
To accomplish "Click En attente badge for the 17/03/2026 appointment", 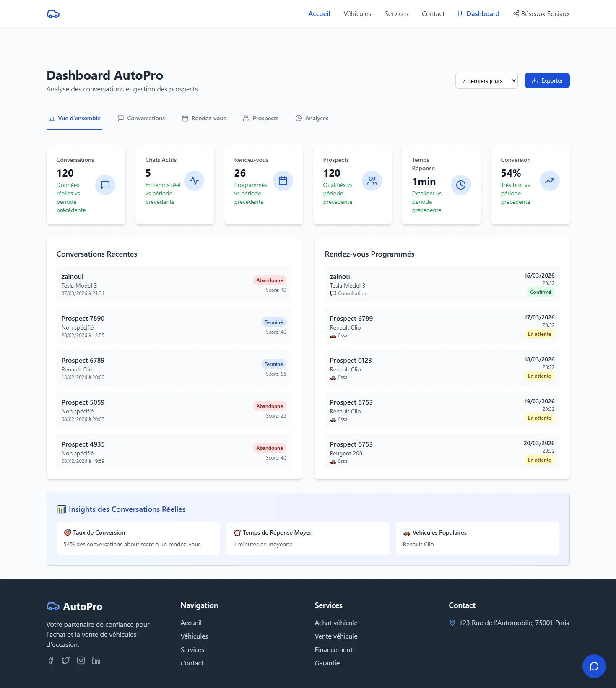I will (x=539, y=334).
